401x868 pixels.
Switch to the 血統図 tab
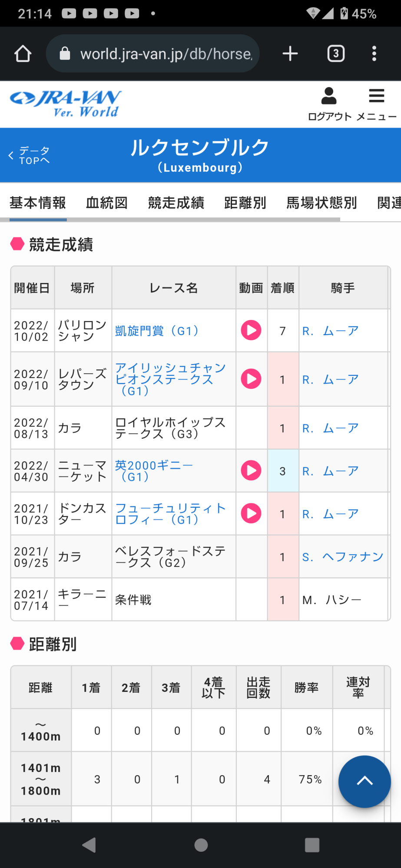tap(107, 203)
